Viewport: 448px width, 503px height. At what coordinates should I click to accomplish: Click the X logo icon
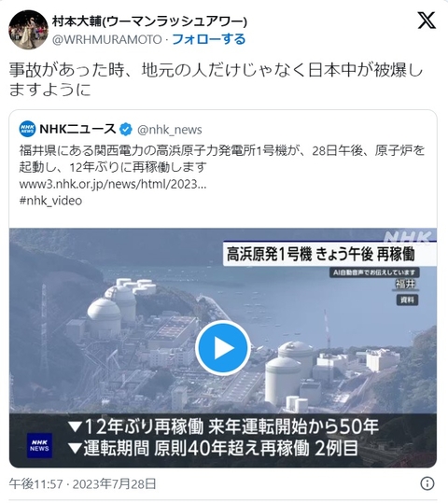point(427,21)
